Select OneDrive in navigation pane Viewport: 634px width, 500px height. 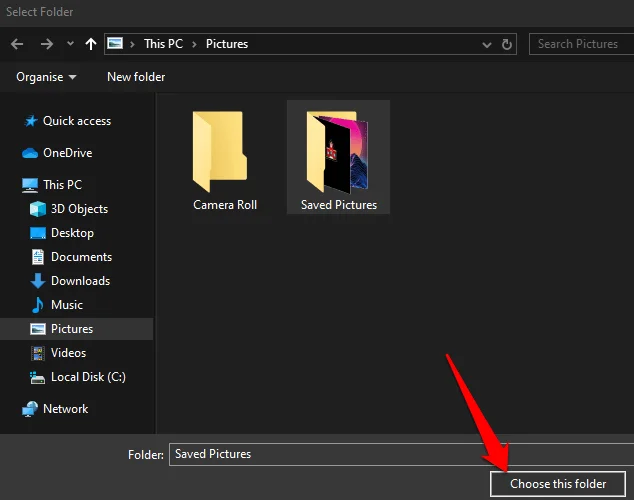coord(68,153)
